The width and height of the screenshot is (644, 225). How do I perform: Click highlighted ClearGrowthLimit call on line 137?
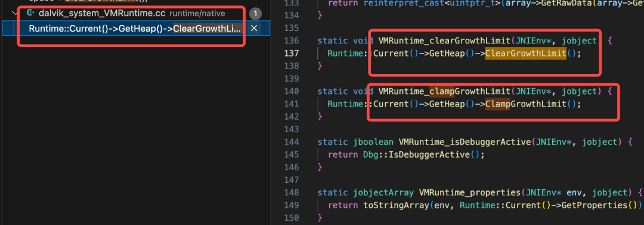pos(526,54)
